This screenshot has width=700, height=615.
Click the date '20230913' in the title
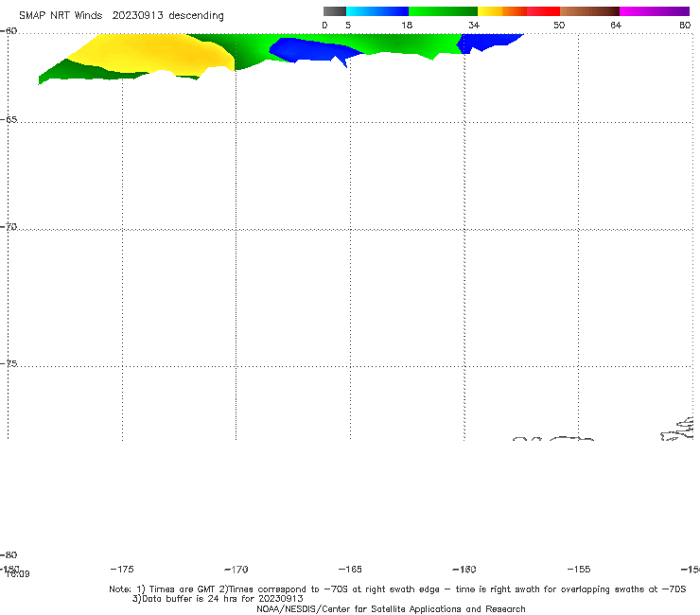click(137, 15)
